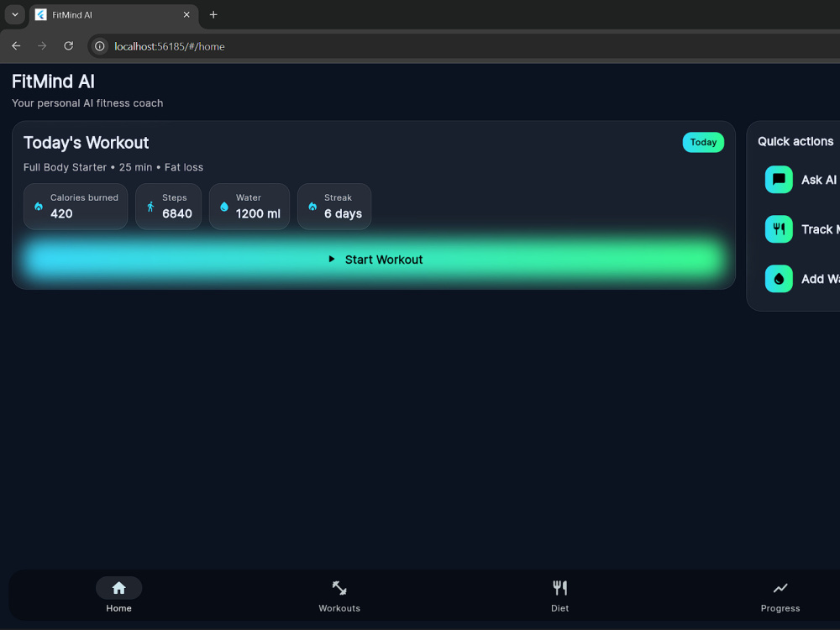Switch to the Home navigation tab
The height and width of the screenshot is (630, 840).
pos(119,595)
